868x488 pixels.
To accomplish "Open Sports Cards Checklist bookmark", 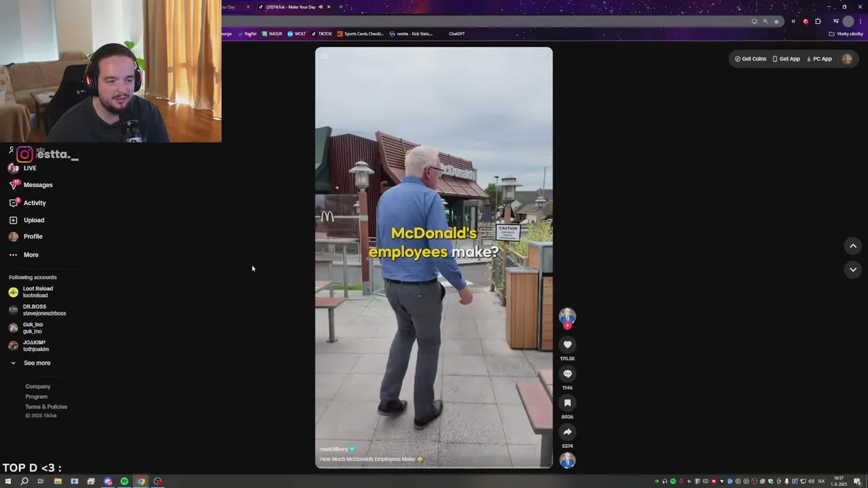I will 360,33.
